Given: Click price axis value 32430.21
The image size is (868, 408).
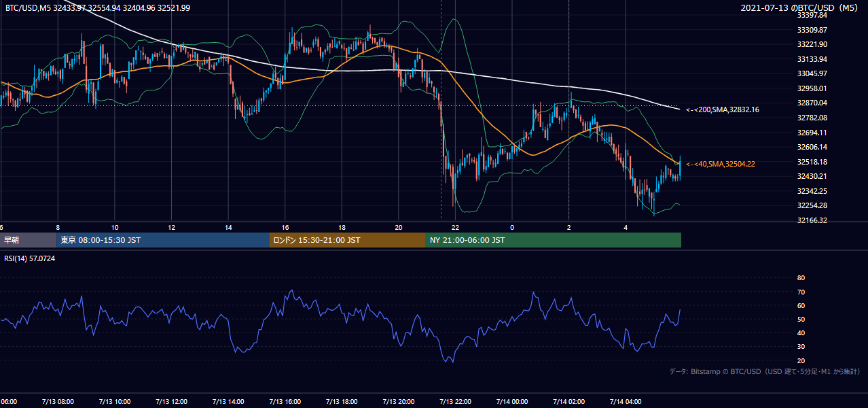Looking at the screenshot, I should click(x=812, y=176).
